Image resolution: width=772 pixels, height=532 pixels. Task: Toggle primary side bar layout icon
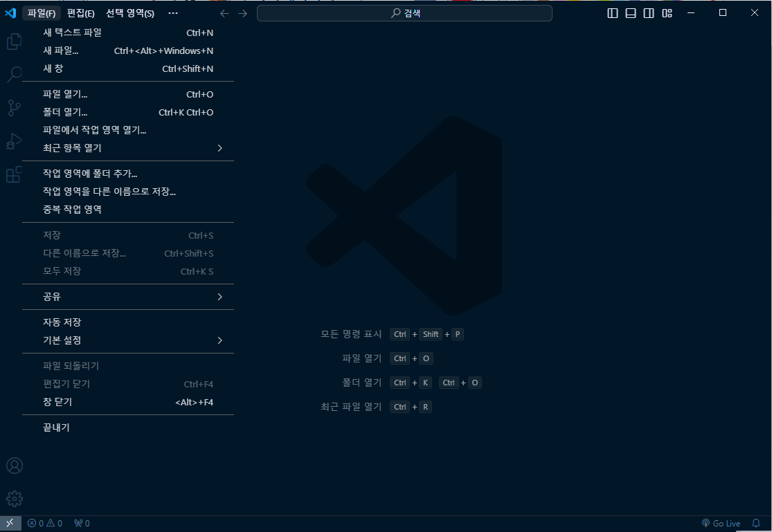coord(613,13)
